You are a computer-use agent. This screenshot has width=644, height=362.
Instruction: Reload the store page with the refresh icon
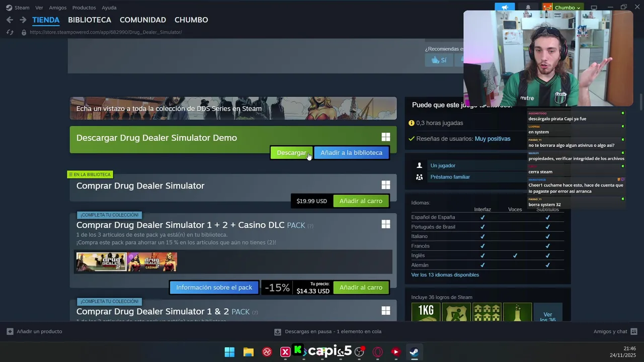10,32
